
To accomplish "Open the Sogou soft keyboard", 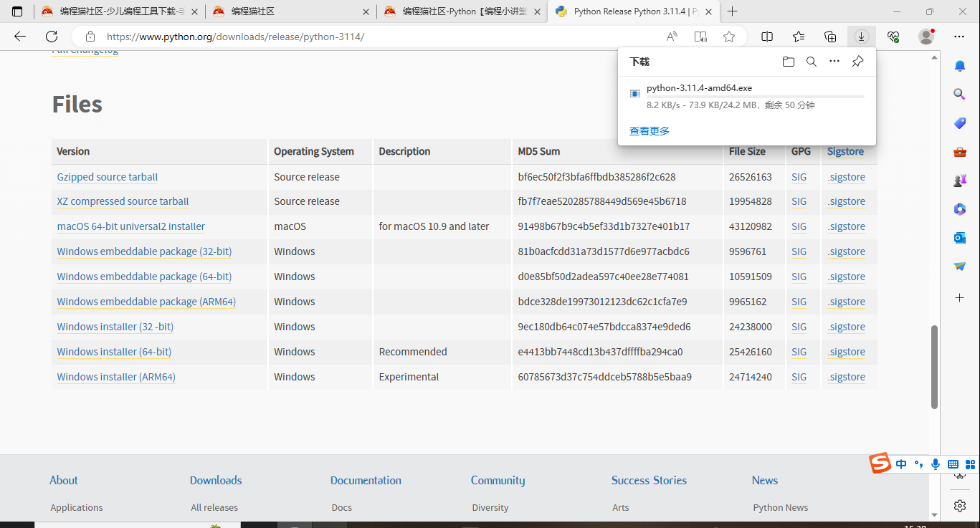I will click(x=953, y=464).
